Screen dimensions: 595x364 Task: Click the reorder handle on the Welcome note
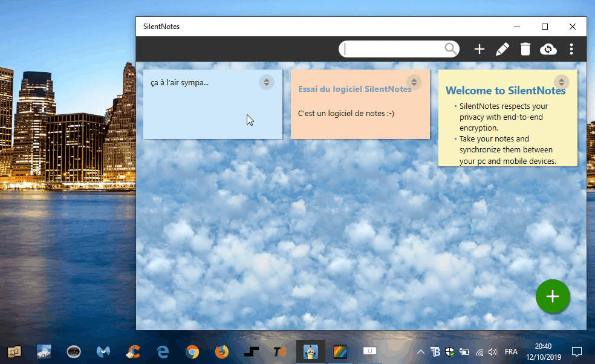point(561,82)
